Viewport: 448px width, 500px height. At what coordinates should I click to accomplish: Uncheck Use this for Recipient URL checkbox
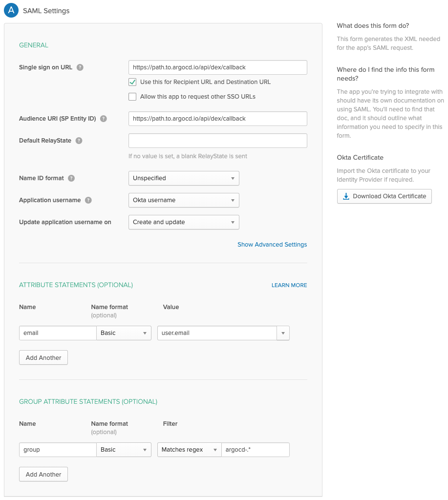(x=132, y=82)
